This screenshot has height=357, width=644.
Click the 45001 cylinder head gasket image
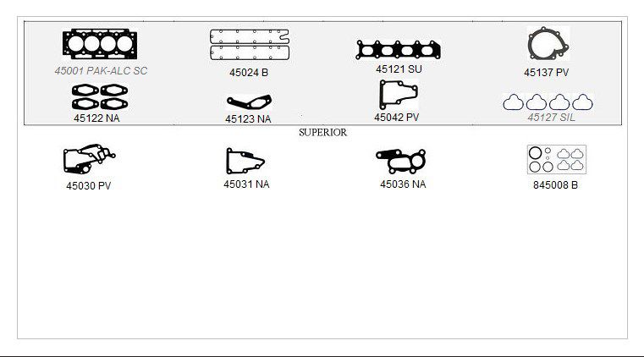pyautogui.click(x=100, y=44)
